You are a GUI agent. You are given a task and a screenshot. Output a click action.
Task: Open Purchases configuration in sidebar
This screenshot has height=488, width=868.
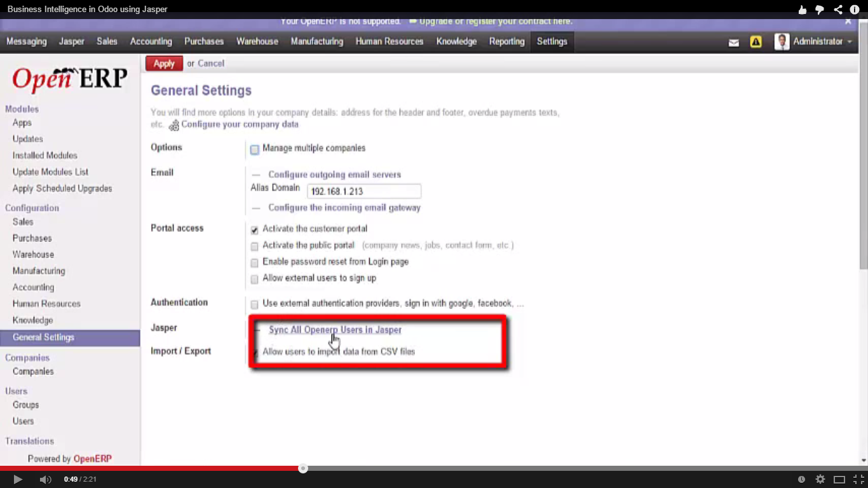tap(32, 238)
